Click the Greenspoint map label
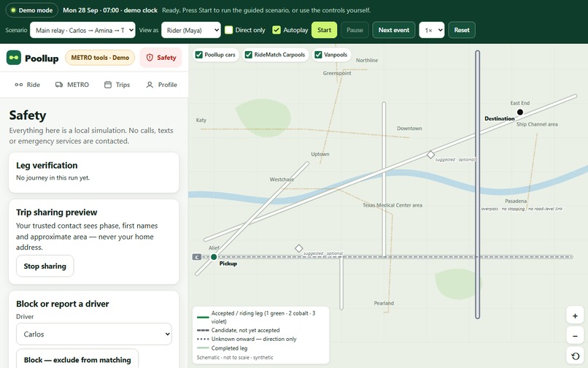 pyautogui.click(x=337, y=73)
